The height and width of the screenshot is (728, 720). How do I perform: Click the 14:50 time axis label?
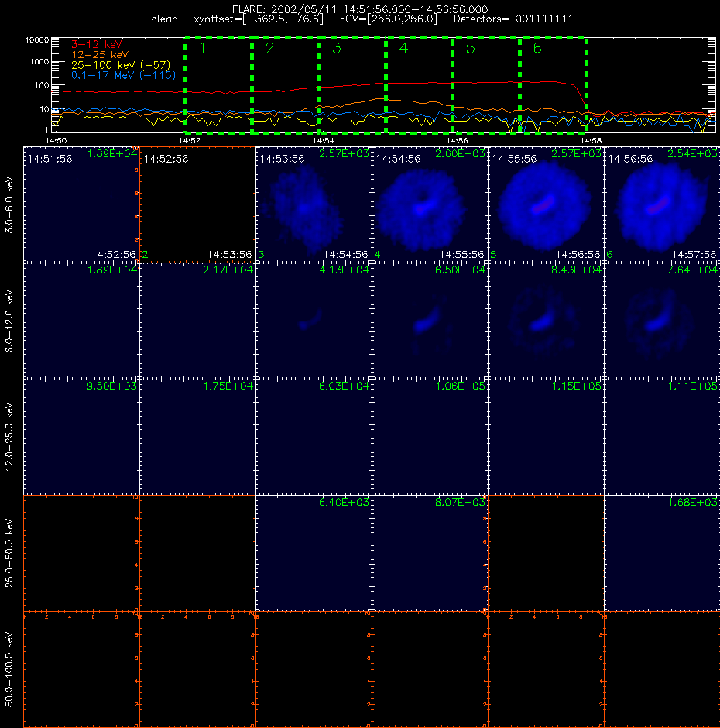[x=56, y=140]
